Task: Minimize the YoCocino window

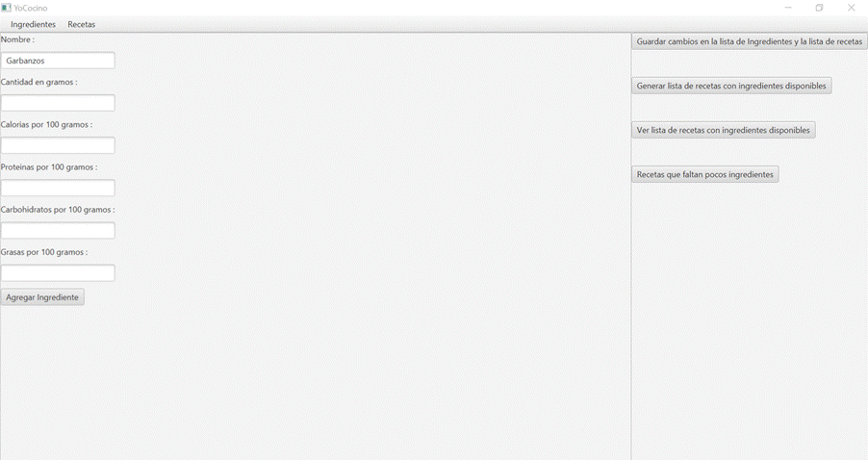Action: coord(788,8)
